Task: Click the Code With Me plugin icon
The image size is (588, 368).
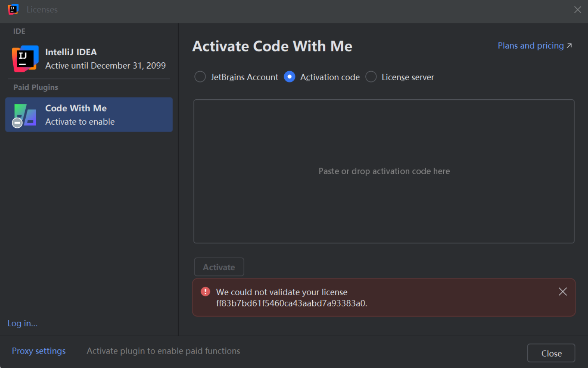Action: click(26, 114)
